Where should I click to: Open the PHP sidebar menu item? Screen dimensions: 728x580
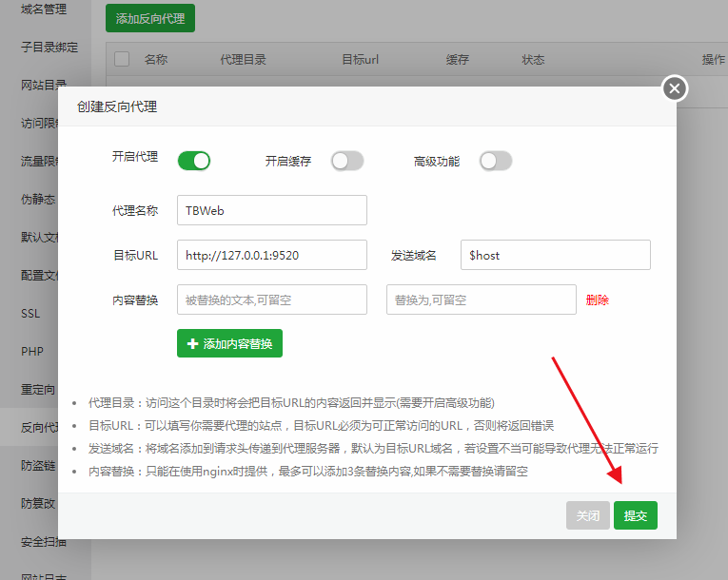32,352
